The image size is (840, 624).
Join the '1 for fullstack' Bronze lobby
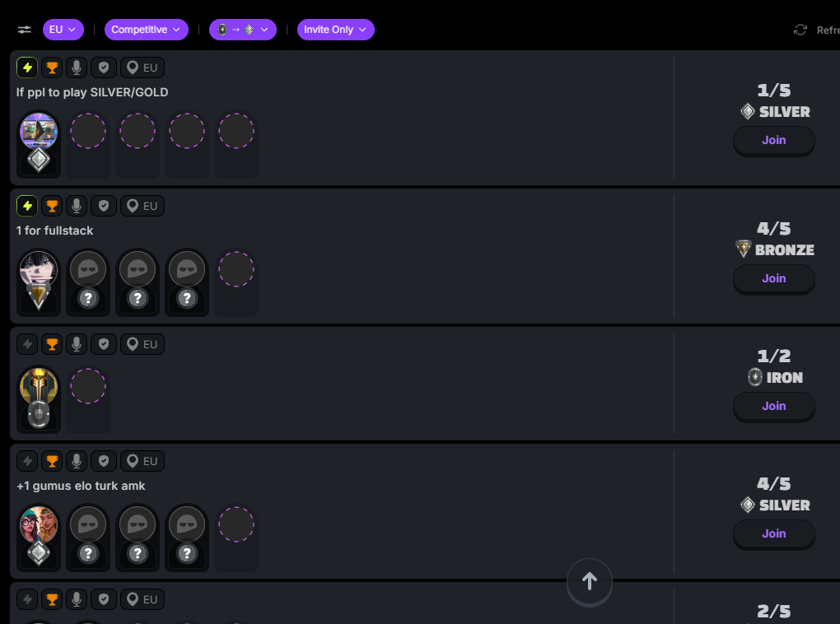[773, 278]
